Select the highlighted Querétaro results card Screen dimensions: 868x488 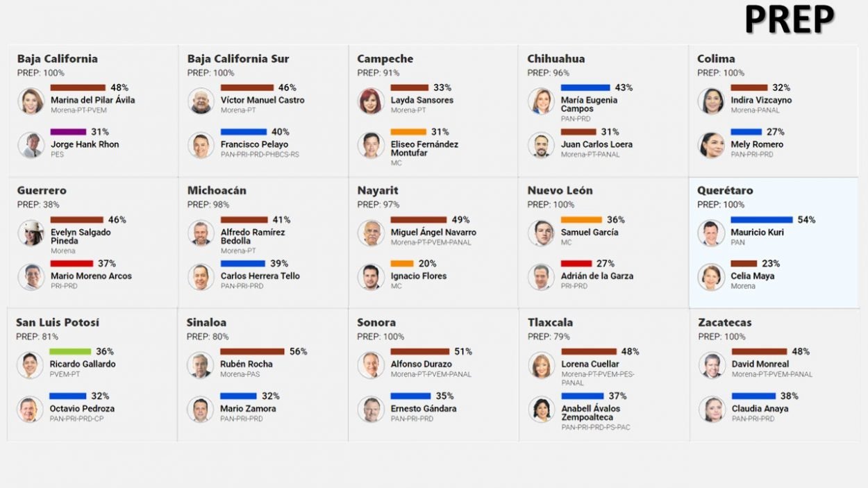tap(774, 242)
